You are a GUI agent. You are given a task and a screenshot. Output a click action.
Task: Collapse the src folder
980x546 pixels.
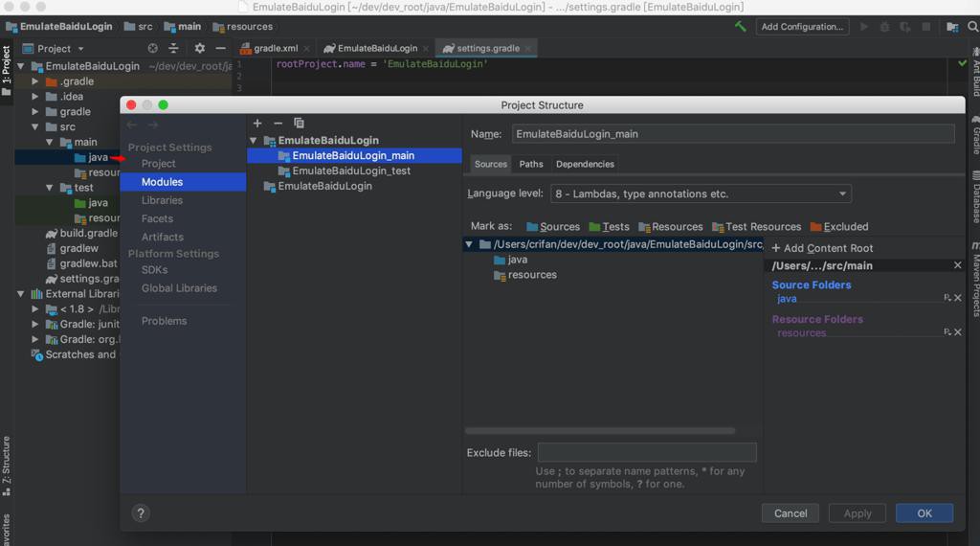pos(35,127)
